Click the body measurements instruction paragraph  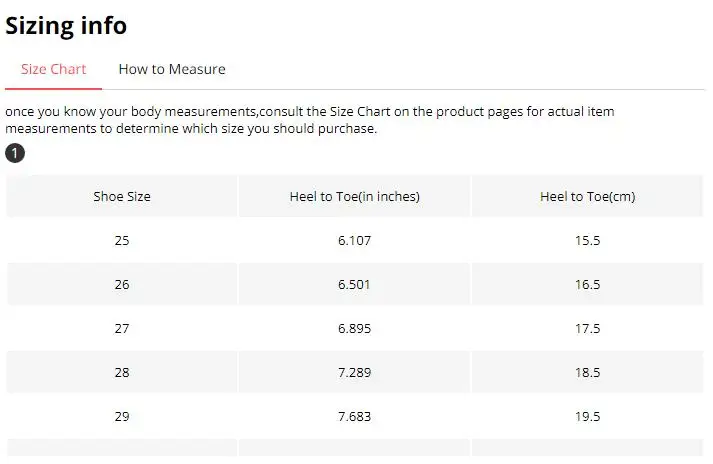[310, 120]
